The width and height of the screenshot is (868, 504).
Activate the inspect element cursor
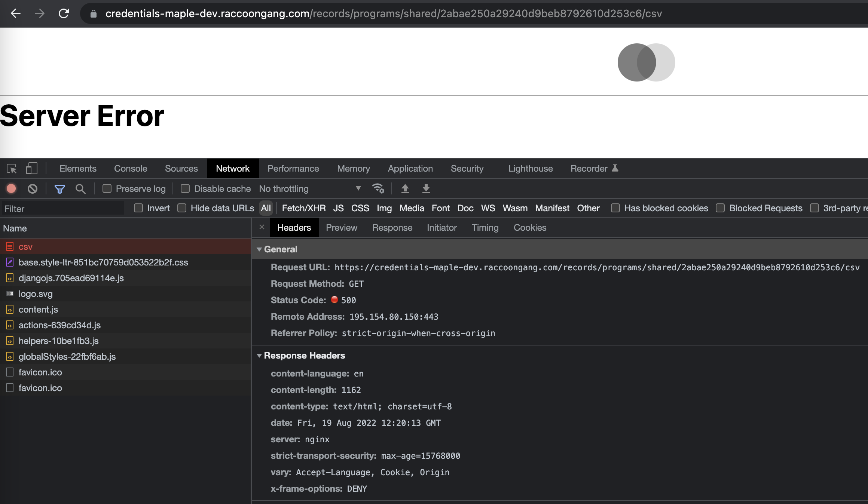[x=12, y=169]
